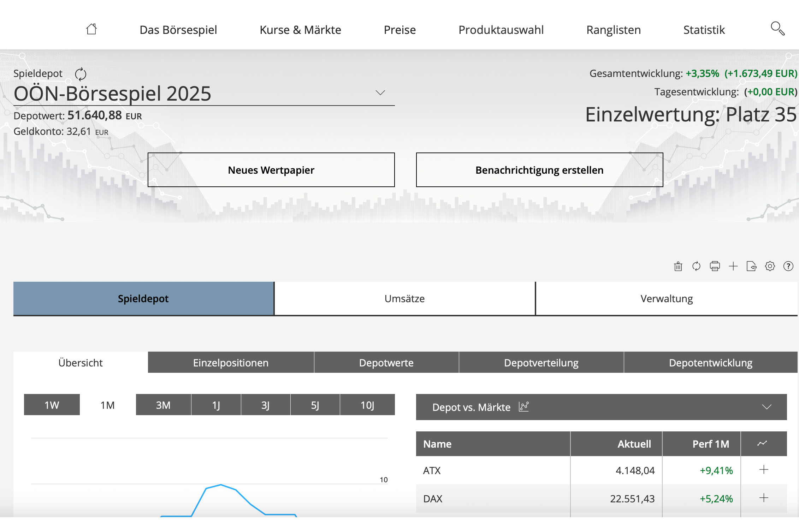The width and height of the screenshot is (799, 532).
Task: Set chart period to 3M
Action: pyautogui.click(x=163, y=405)
